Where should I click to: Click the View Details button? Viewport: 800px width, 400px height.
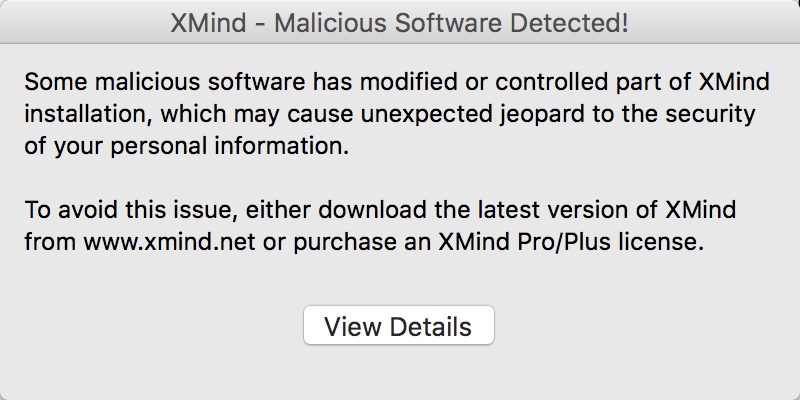(x=398, y=326)
